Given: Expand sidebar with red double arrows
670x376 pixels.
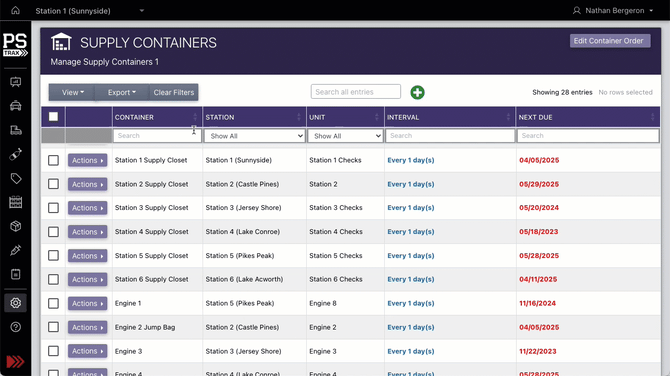Looking at the screenshot, I should tap(15, 362).
